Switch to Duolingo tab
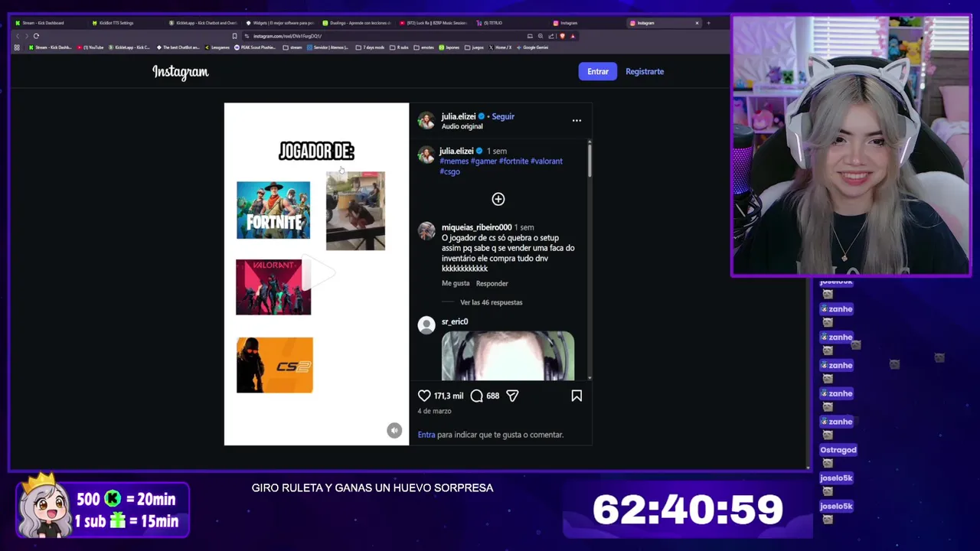 (357, 23)
